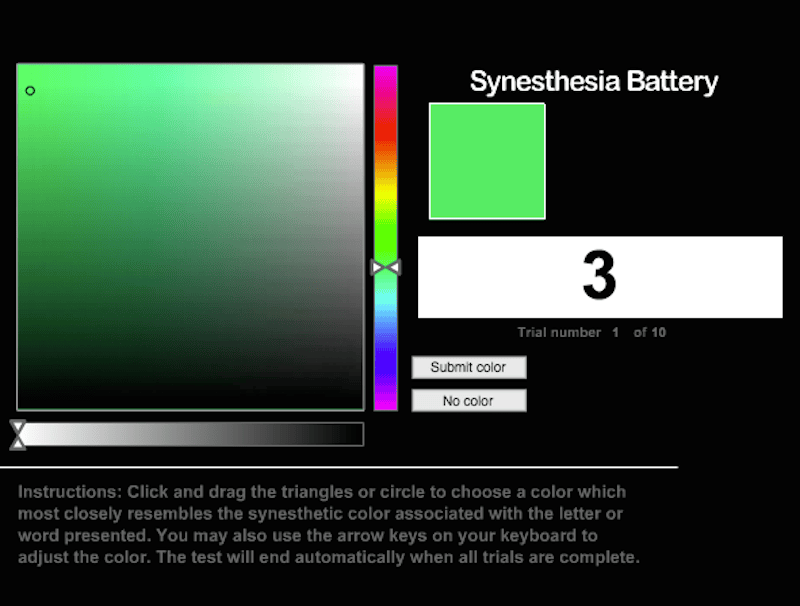The width and height of the screenshot is (800, 606).
Task: Click the Submit color button
Action: click(x=469, y=367)
